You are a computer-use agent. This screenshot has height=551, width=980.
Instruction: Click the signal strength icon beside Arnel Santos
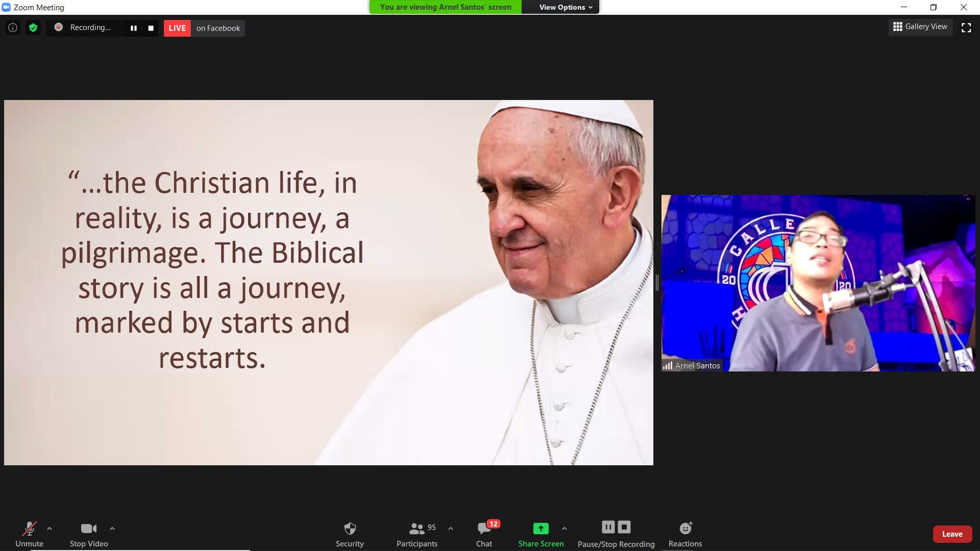pos(668,365)
